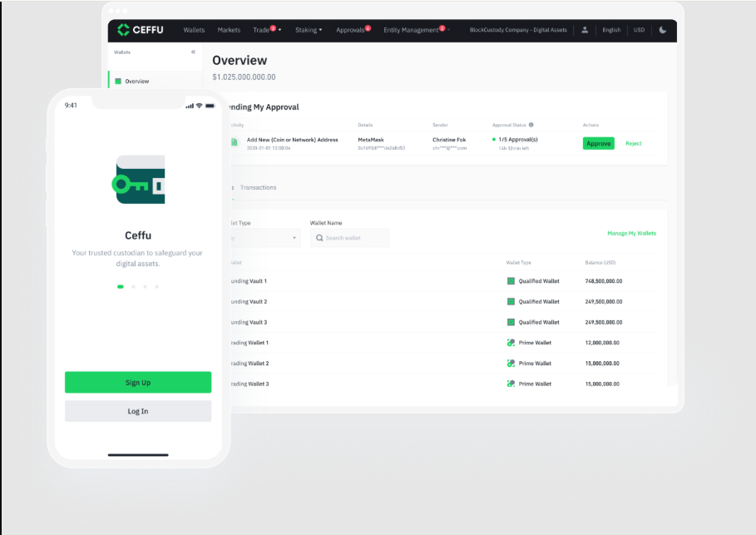Open the English language selector
756x535 pixels.
click(611, 30)
